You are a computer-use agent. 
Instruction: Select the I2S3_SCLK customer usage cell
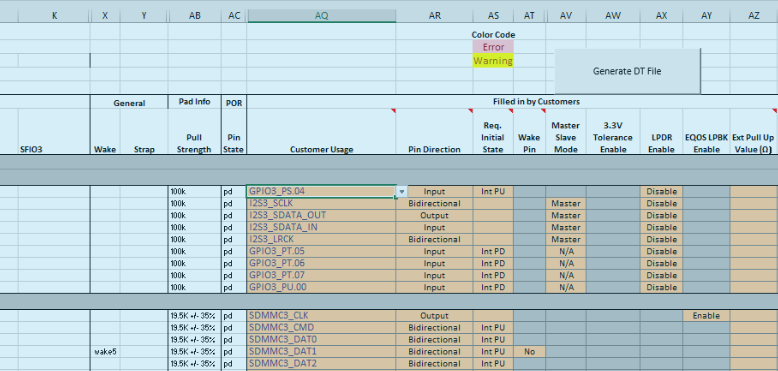[x=321, y=203]
